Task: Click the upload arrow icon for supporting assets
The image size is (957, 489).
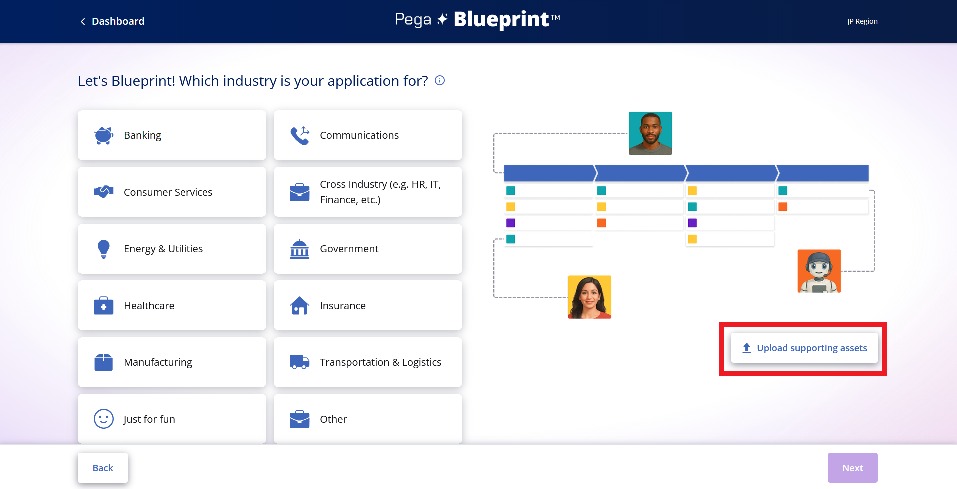Action: click(x=746, y=348)
